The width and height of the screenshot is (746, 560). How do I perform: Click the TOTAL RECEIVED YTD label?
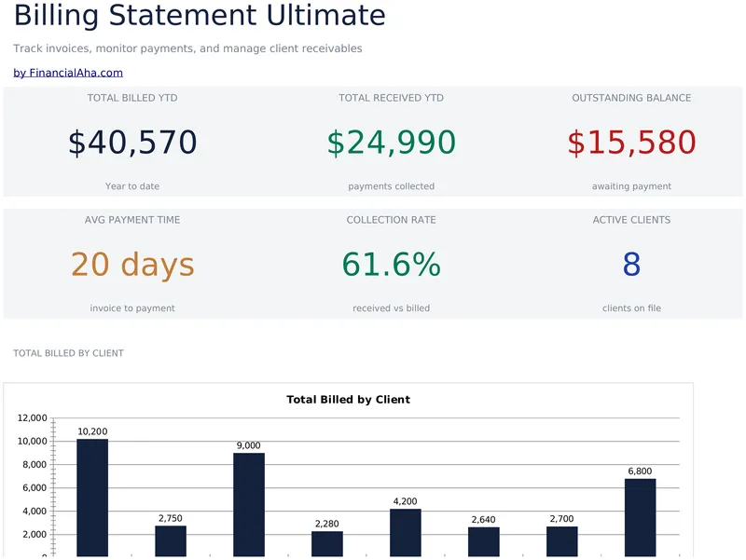pos(391,98)
